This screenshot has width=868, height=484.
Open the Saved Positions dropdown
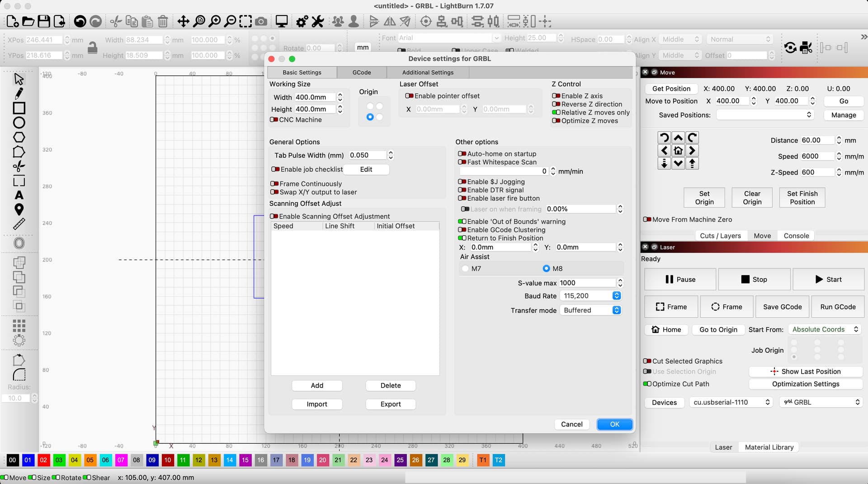pos(765,115)
